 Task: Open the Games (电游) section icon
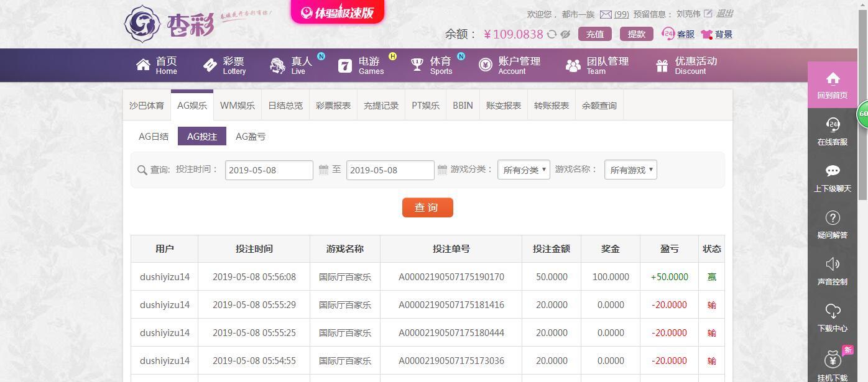pos(345,65)
